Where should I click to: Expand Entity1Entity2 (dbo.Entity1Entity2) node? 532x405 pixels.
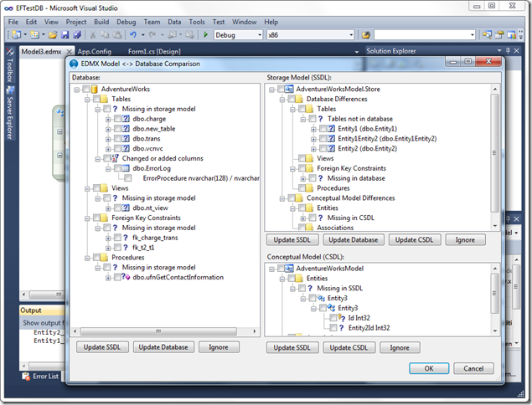(x=313, y=139)
